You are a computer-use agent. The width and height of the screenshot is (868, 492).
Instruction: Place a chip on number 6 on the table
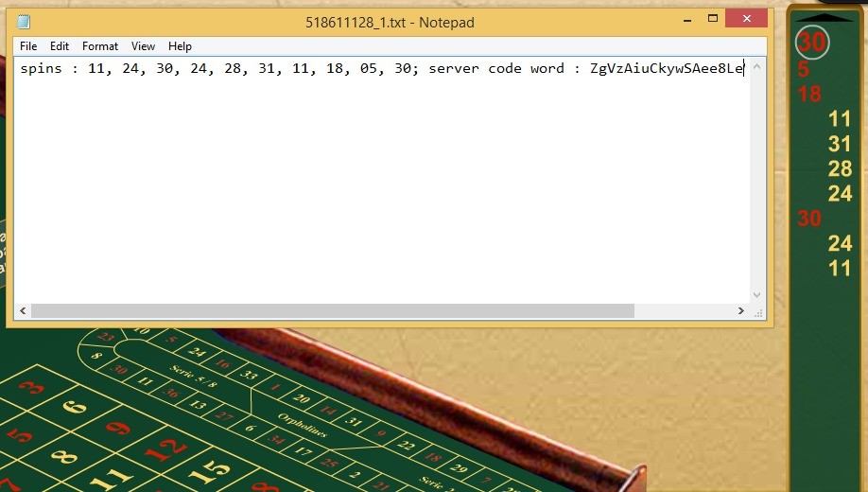click(x=76, y=409)
